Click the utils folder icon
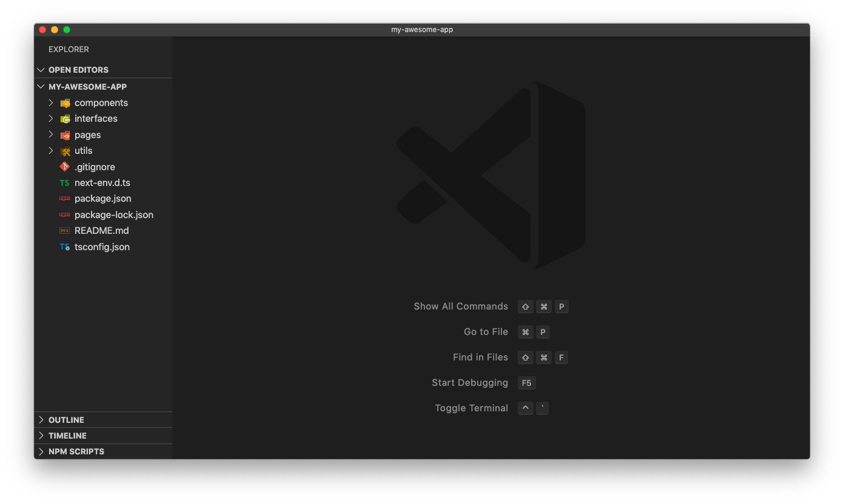Screen dimensions: 844x504 tap(65, 151)
